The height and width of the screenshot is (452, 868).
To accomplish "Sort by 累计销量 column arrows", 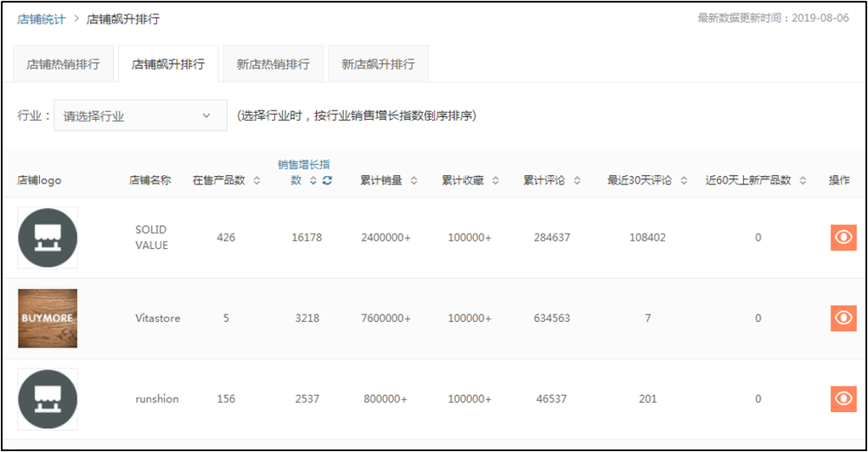I will coord(414,180).
